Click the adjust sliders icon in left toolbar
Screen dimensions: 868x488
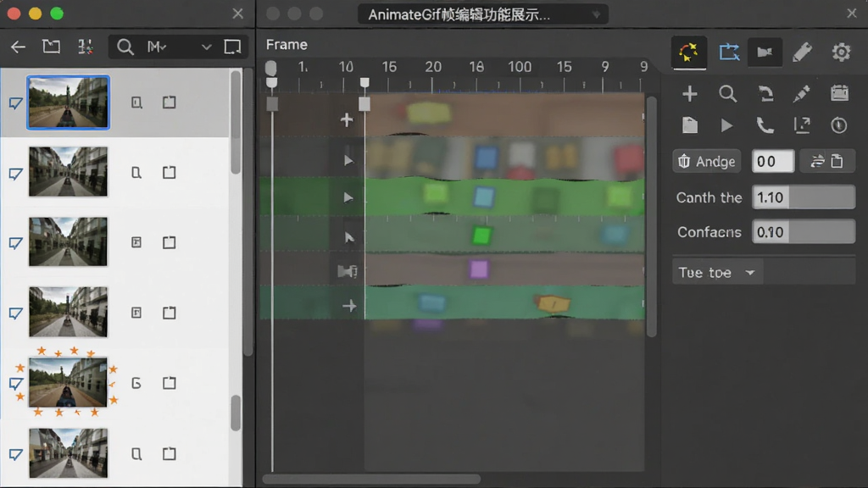[86, 47]
